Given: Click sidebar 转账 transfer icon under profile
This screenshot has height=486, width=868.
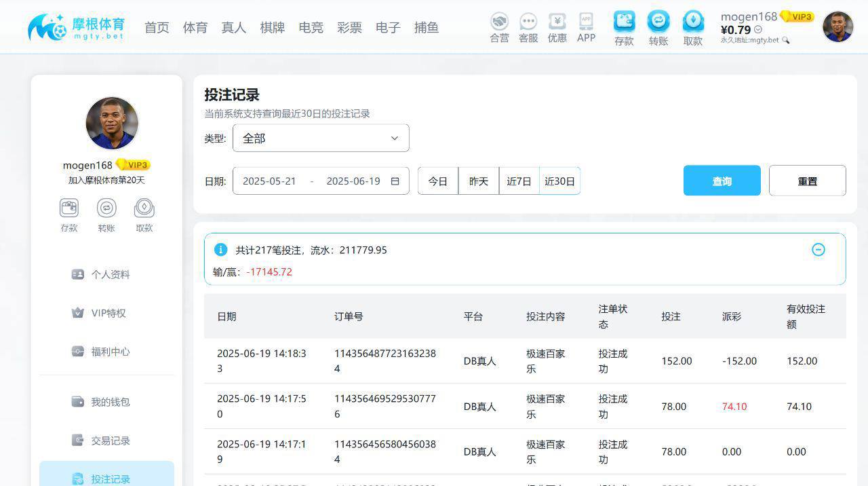Looking at the screenshot, I should pyautogui.click(x=106, y=208).
